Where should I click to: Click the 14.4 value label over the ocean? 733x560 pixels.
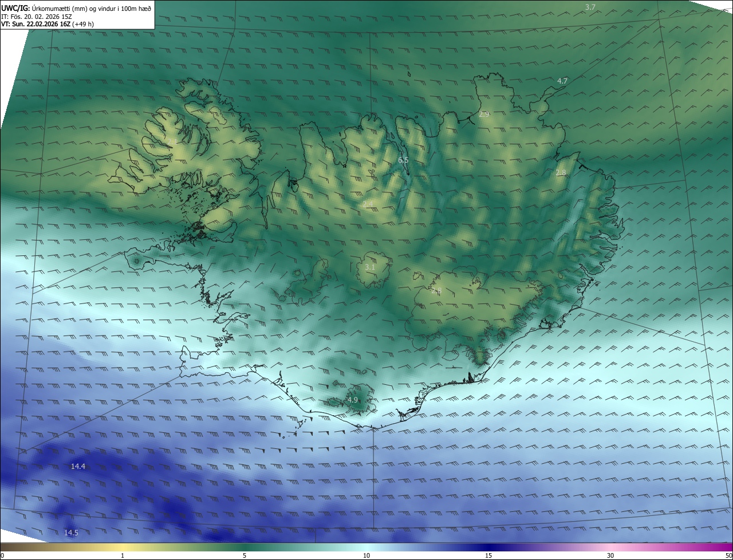78,467
